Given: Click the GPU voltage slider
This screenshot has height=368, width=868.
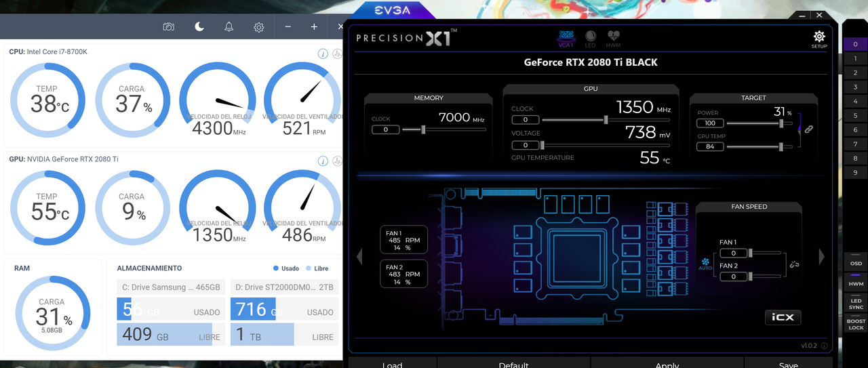Looking at the screenshot, I should pos(606,144).
